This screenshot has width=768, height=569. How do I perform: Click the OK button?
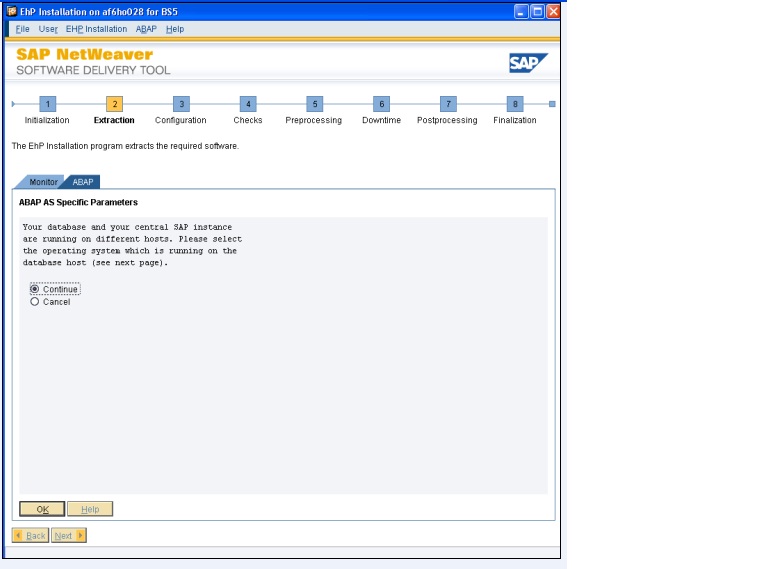pos(42,509)
